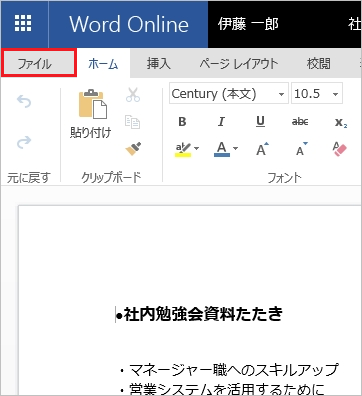
Task: Click the heading 社内勉強会資料たたき
Action: click(203, 314)
